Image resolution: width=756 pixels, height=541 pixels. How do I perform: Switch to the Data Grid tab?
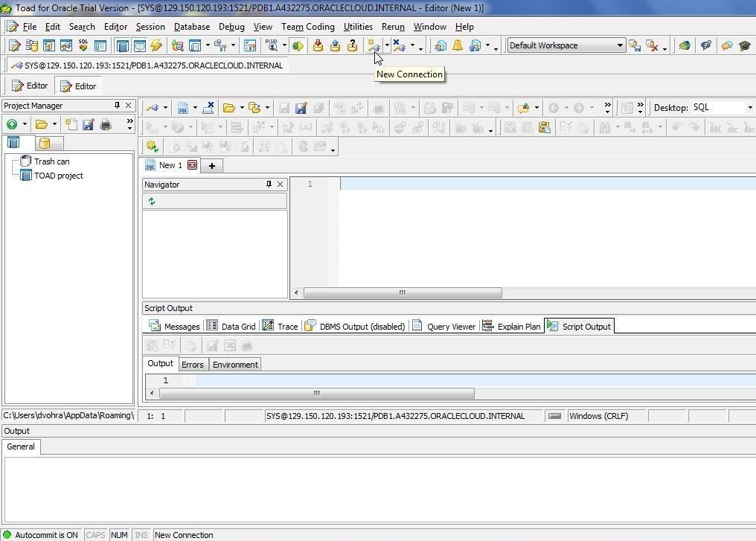tap(231, 327)
